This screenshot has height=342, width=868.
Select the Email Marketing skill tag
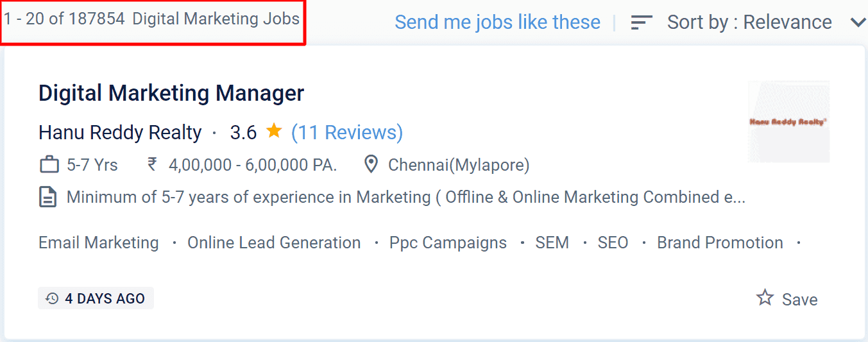click(99, 243)
